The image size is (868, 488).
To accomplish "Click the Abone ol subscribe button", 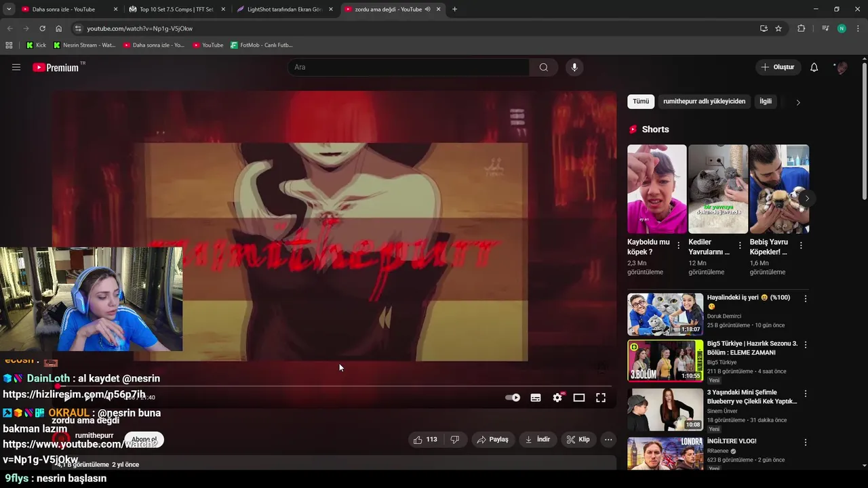I will coord(144,439).
